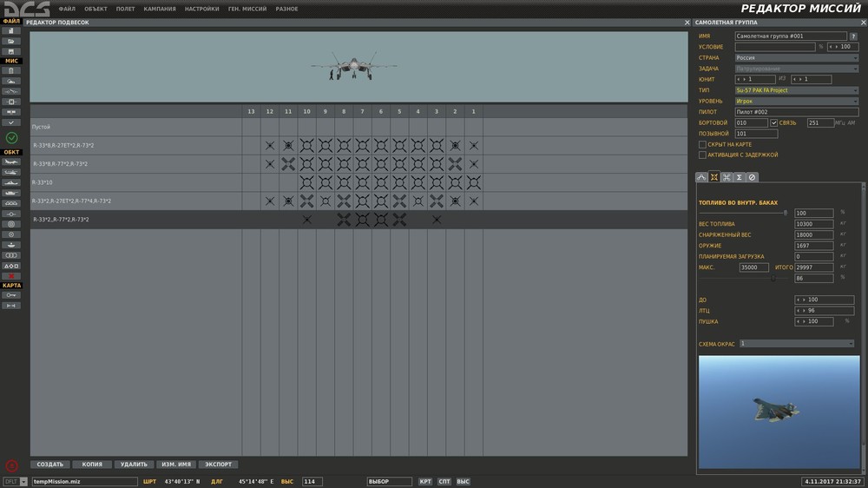Click the ПИЛОТ name input field
Image resolution: width=868 pixels, height=488 pixels.
pyautogui.click(x=797, y=112)
